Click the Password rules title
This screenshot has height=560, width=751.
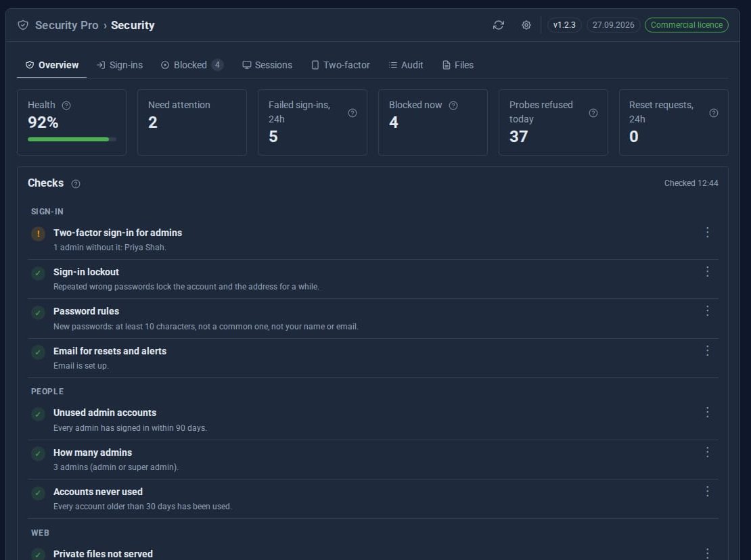(86, 311)
